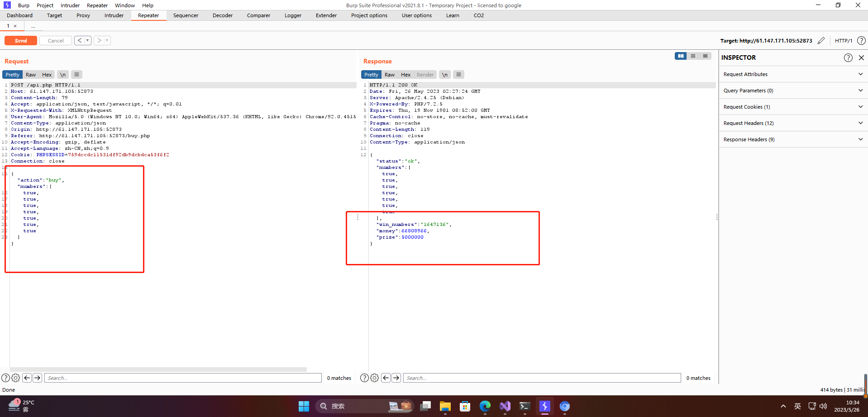Select Response Hex view

(x=406, y=75)
